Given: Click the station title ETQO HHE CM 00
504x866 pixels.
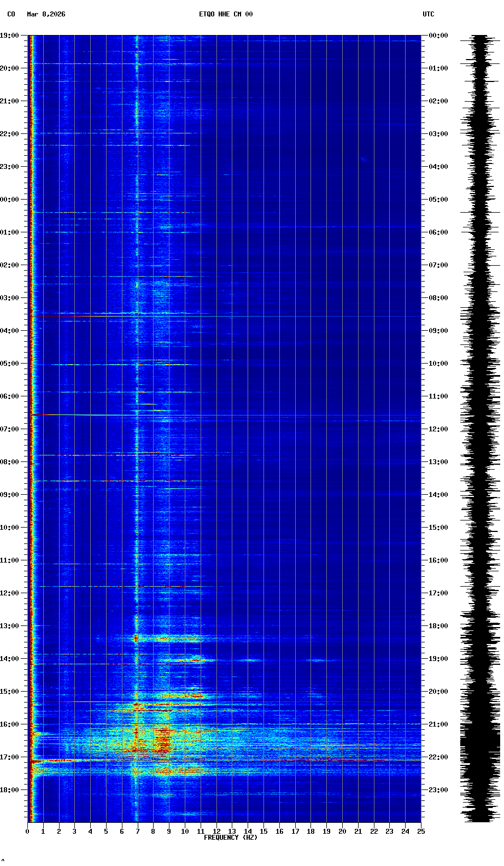Looking at the screenshot, I should point(225,14).
